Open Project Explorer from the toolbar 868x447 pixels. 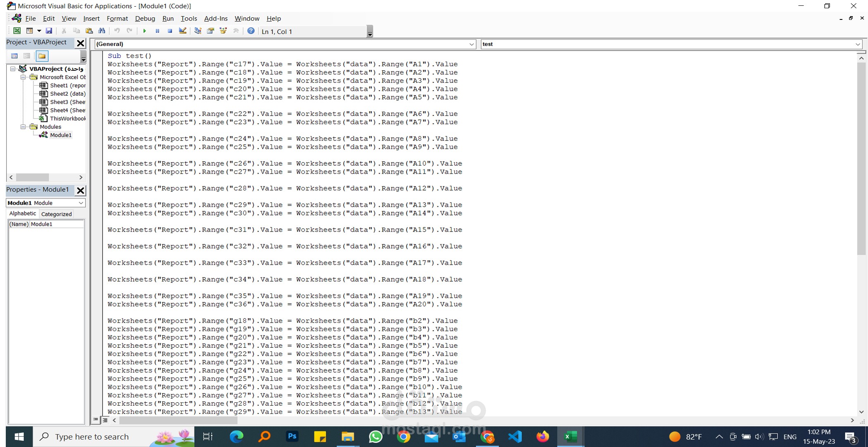point(198,31)
